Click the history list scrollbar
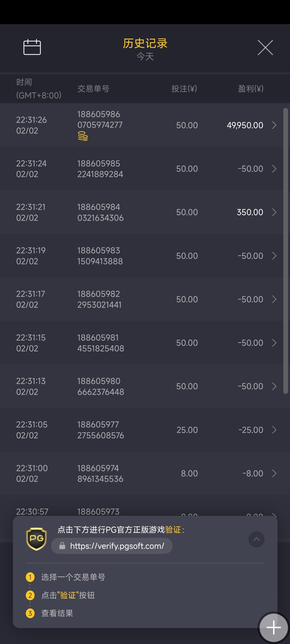This screenshot has height=644, width=290. point(286,251)
